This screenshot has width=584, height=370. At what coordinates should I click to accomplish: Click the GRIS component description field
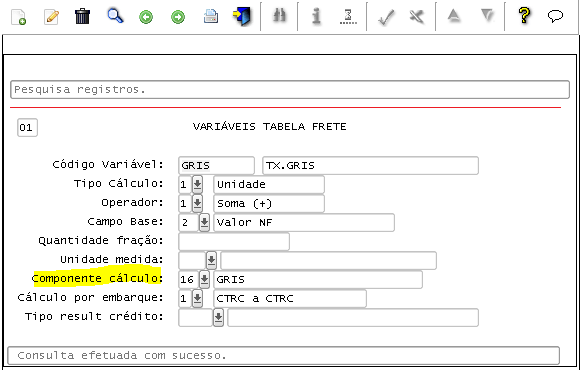click(x=318, y=279)
